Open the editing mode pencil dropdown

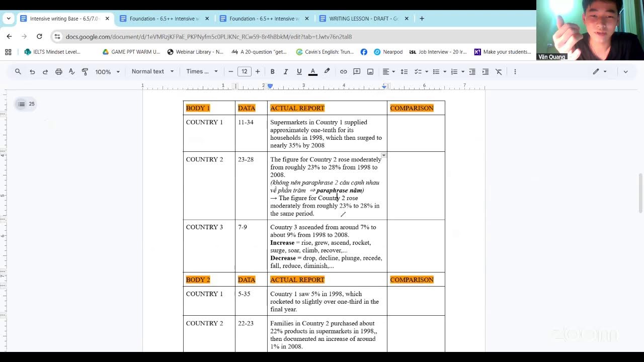599,72
